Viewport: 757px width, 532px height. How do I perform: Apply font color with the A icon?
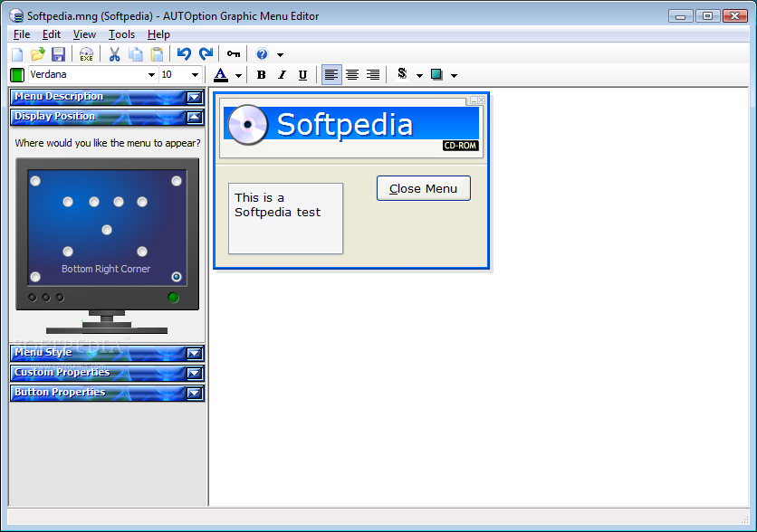click(221, 75)
